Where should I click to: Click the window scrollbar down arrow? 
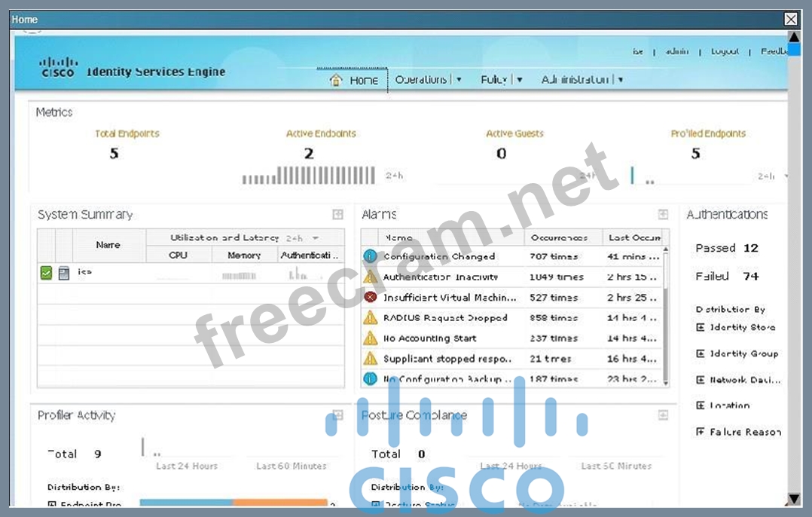[x=793, y=498]
